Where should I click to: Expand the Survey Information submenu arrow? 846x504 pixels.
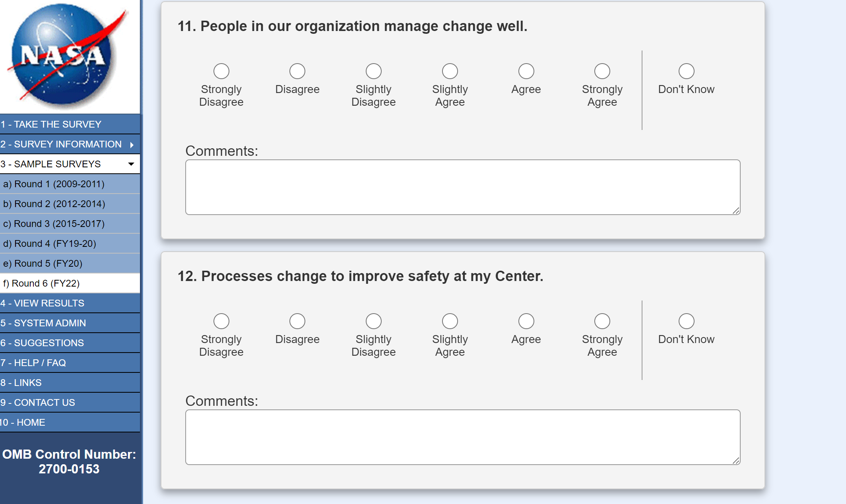click(x=132, y=145)
